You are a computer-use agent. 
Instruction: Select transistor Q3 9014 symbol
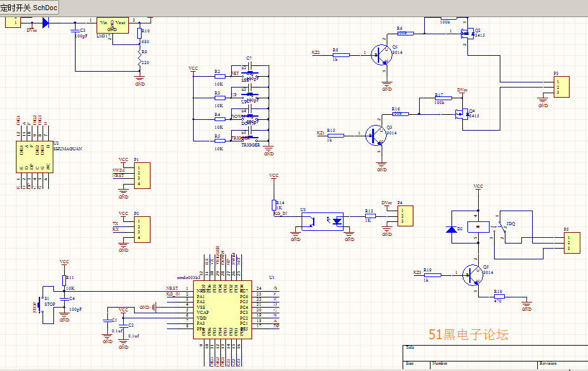pyautogui.click(x=376, y=136)
